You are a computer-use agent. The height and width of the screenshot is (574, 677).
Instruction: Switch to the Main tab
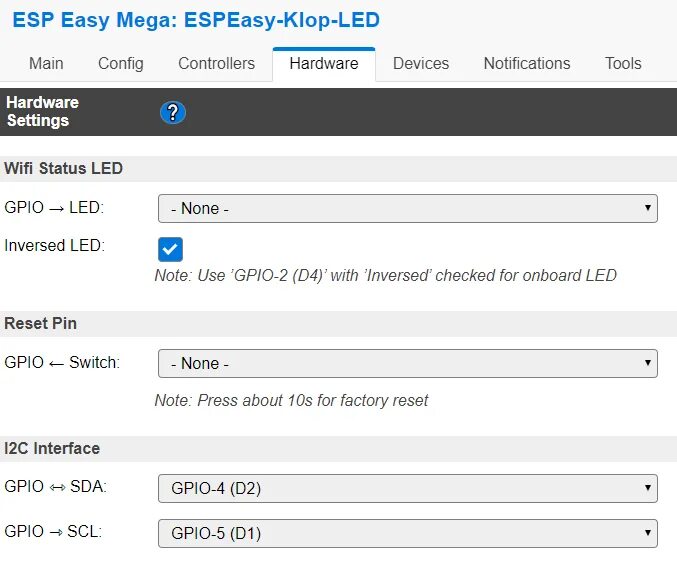pos(46,63)
